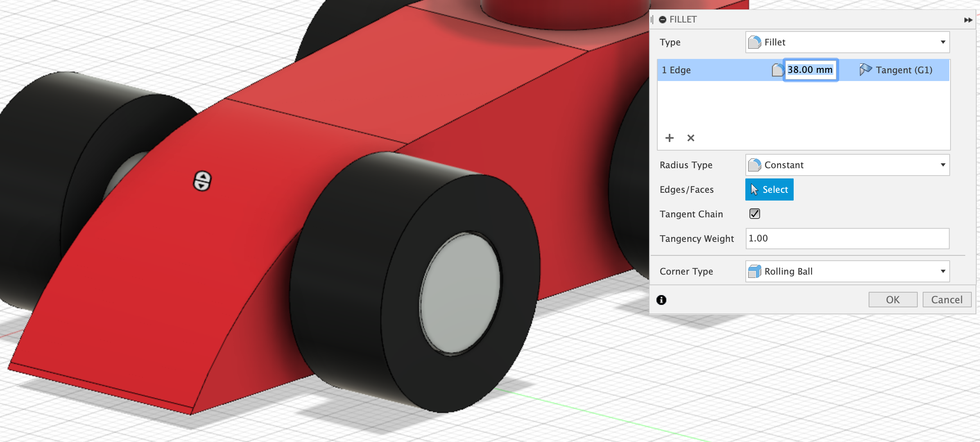The height and width of the screenshot is (442, 980).
Task: Click the radius icon beside 38.00 mm
Action: 777,70
